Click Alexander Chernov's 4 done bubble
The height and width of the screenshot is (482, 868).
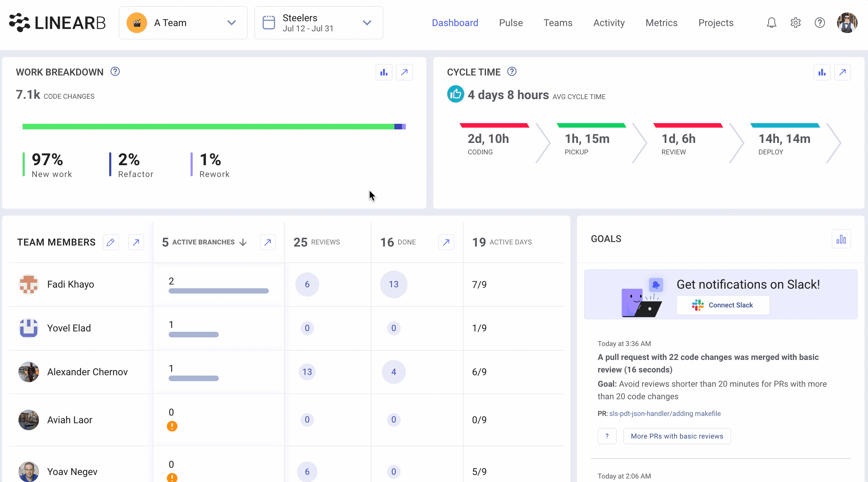click(x=394, y=372)
